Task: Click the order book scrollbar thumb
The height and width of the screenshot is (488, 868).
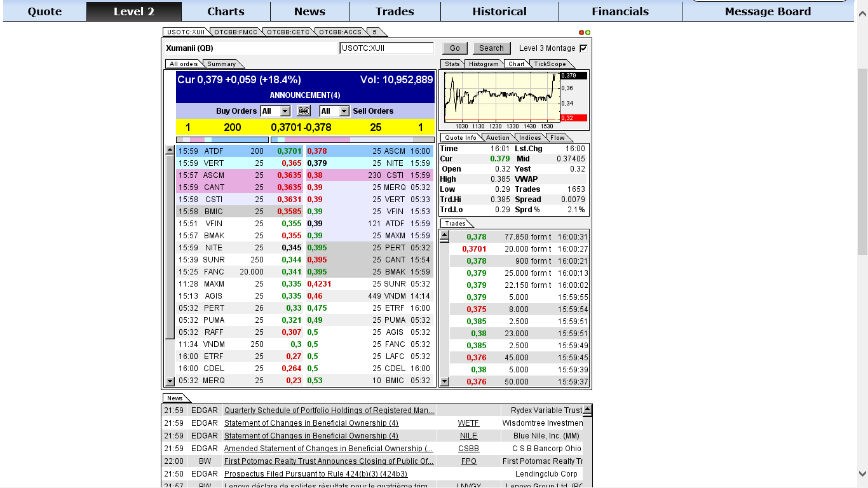Action: tap(170, 247)
